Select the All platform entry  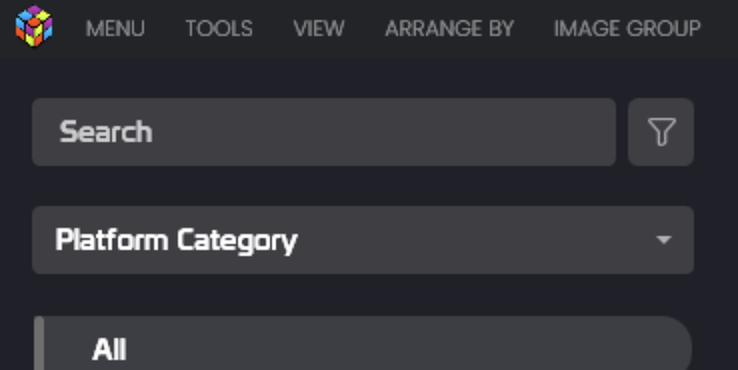pos(363,348)
